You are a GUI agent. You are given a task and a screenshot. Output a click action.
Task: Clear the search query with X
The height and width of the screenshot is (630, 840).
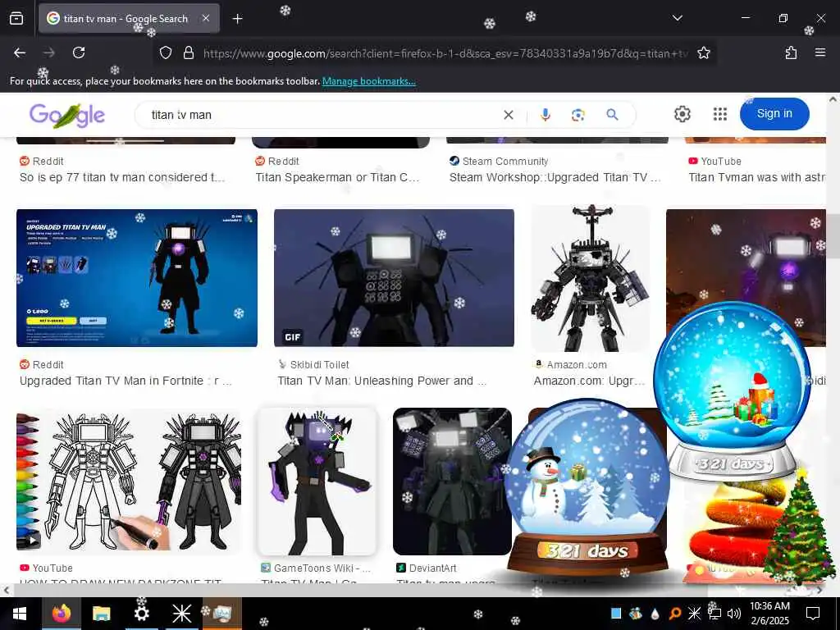[x=509, y=115]
